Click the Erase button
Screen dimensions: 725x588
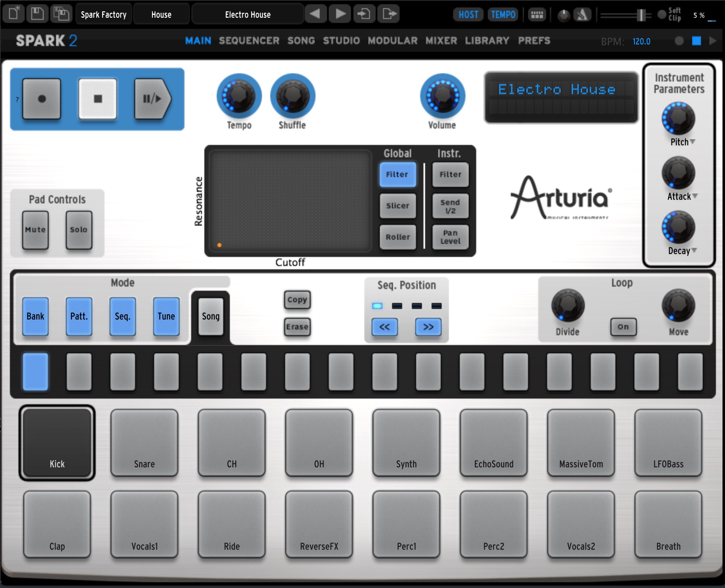click(x=297, y=327)
